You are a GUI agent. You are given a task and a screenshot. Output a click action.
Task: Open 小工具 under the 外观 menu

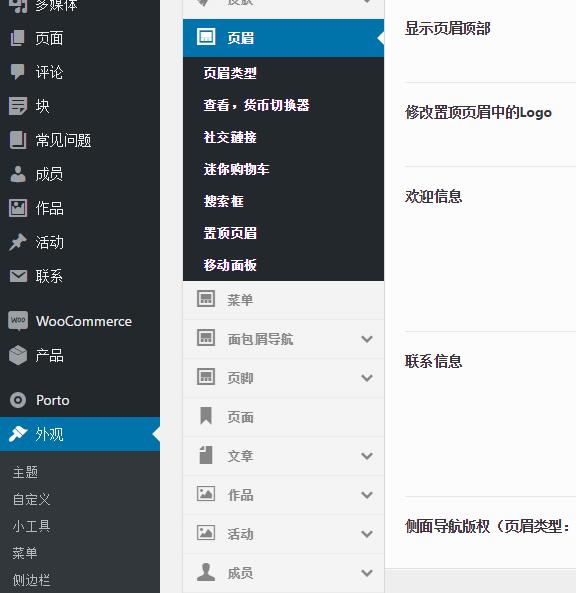[31, 526]
